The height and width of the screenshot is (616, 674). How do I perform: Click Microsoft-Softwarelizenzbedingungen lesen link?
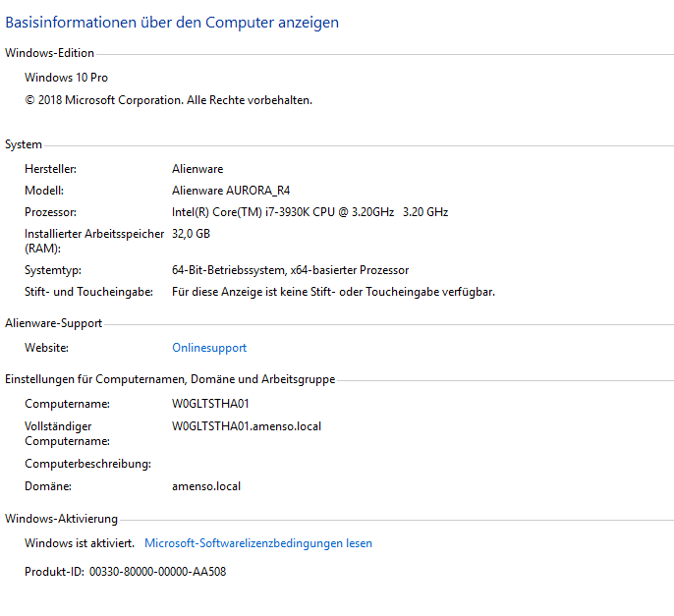pyautogui.click(x=258, y=543)
